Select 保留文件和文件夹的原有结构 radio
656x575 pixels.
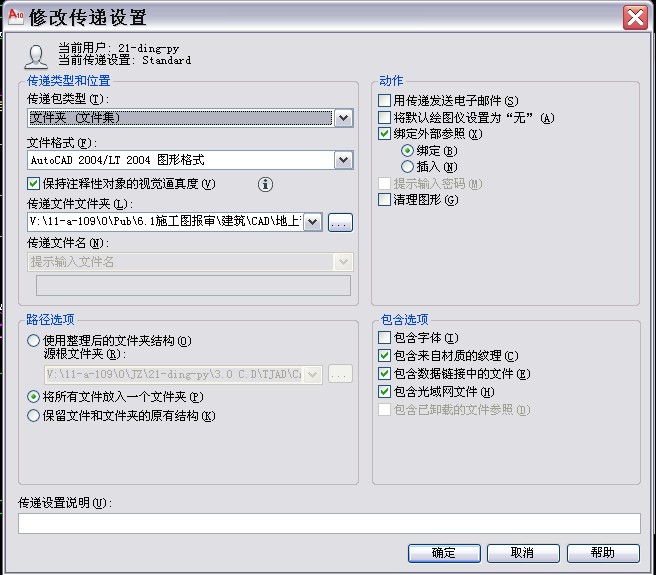[33, 416]
